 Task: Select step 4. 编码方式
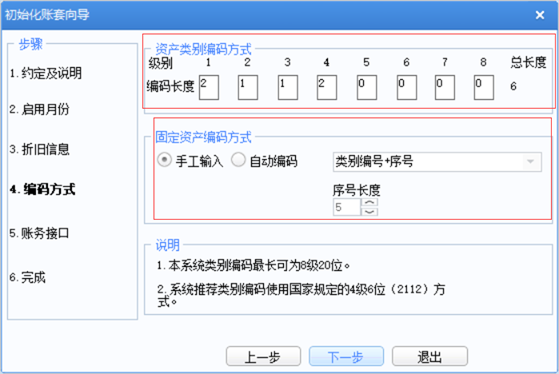click(42, 189)
